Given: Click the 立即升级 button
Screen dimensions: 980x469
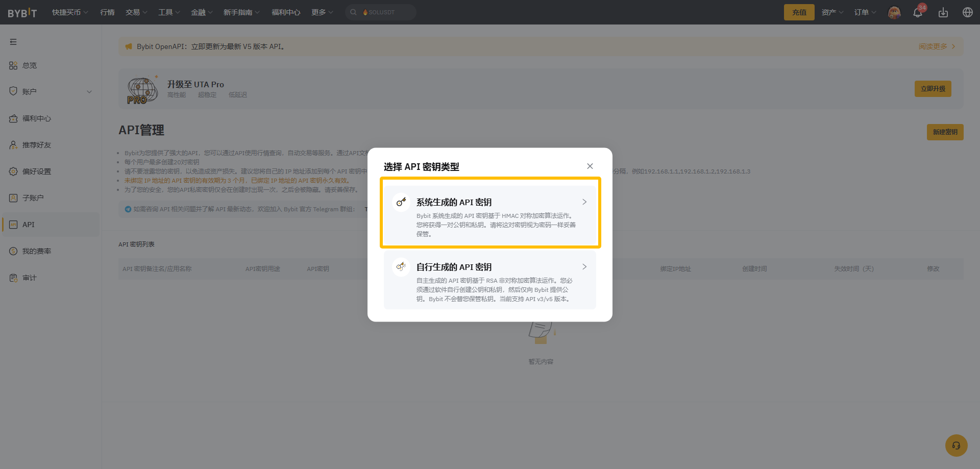Looking at the screenshot, I should point(933,89).
